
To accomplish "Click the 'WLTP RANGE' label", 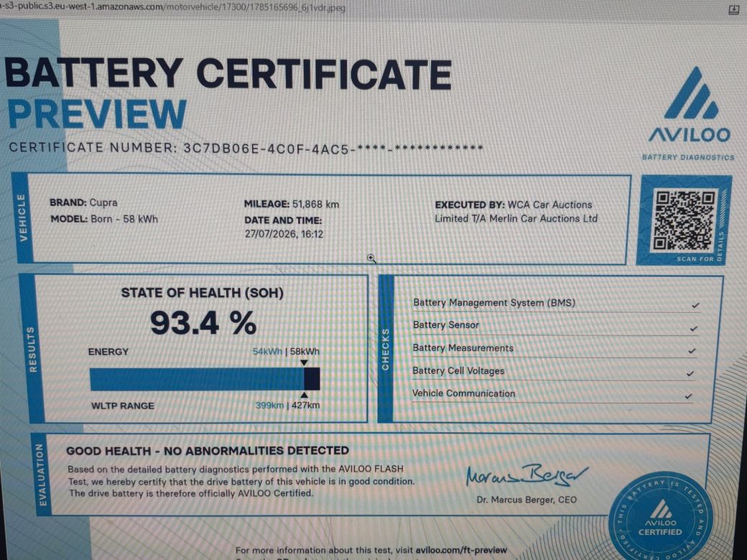I will (123, 406).
